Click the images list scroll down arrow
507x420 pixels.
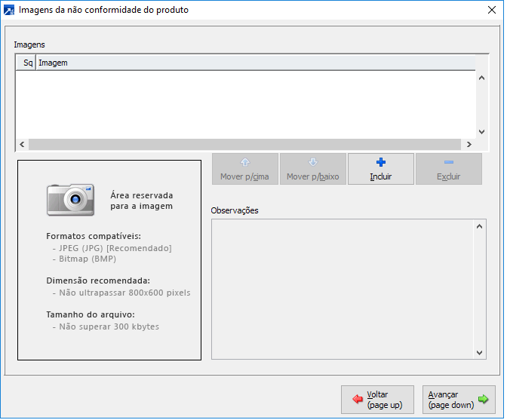click(x=484, y=133)
